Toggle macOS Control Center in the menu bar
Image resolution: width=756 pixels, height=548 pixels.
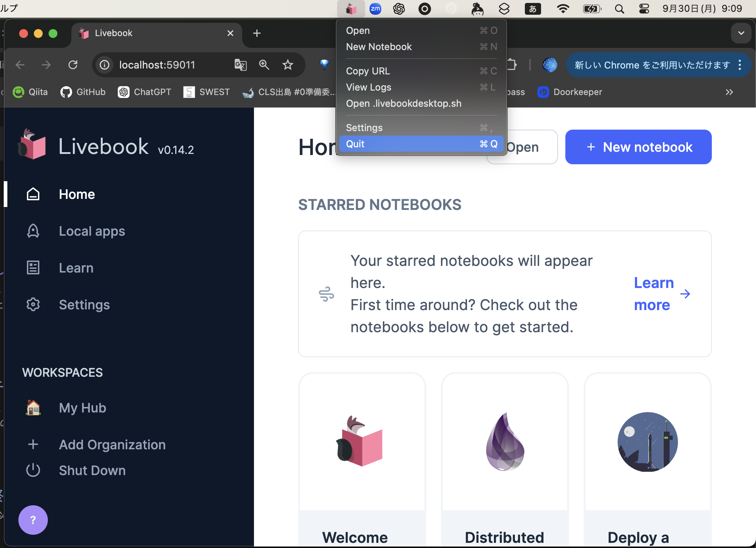[x=644, y=9]
